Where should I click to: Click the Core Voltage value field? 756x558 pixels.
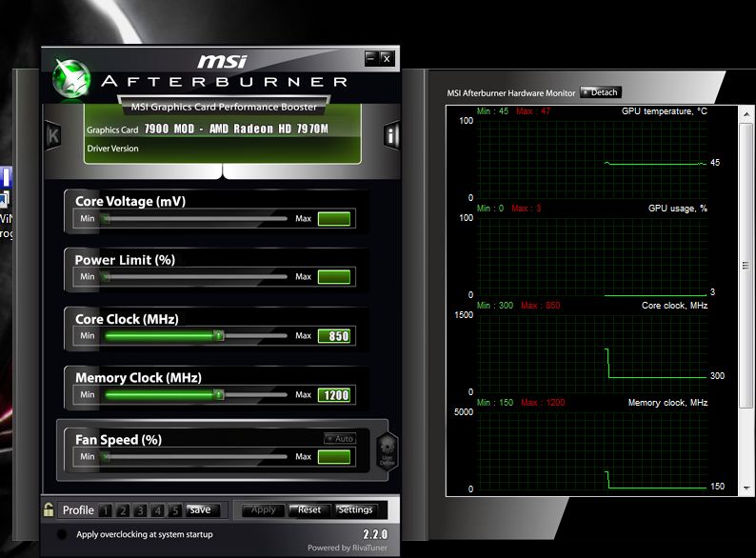(334, 218)
